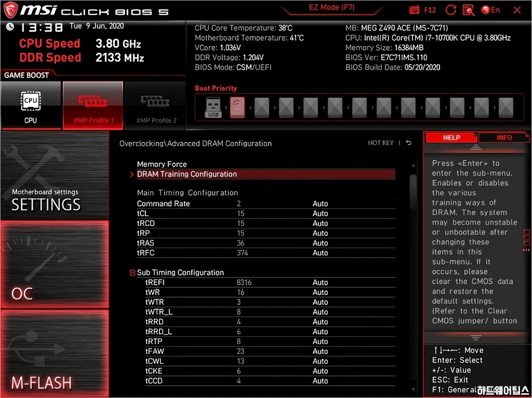The height and width of the screenshot is (398, 532).
Task: Change the tRP Auto field
Action: [320, 233]
